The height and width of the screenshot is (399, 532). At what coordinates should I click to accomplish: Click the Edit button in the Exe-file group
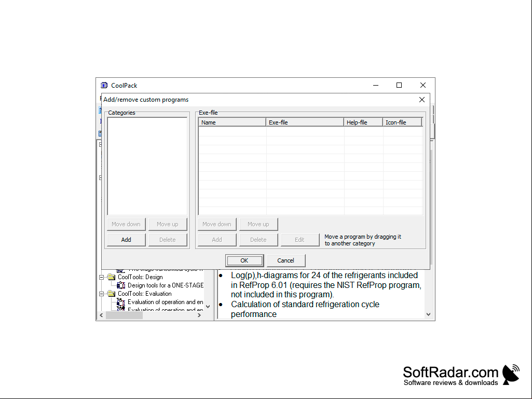coord(300,240)
